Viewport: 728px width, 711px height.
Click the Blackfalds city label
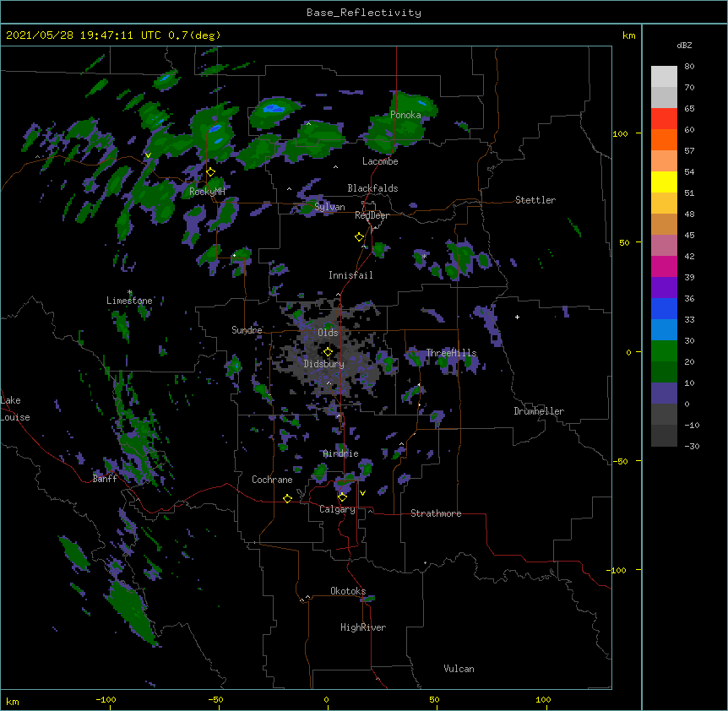(372, 188)
